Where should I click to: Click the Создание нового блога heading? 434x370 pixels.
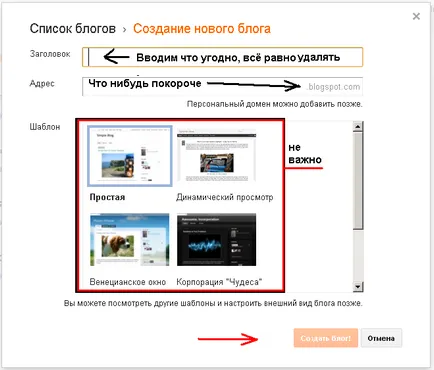[x=202, y=29]
